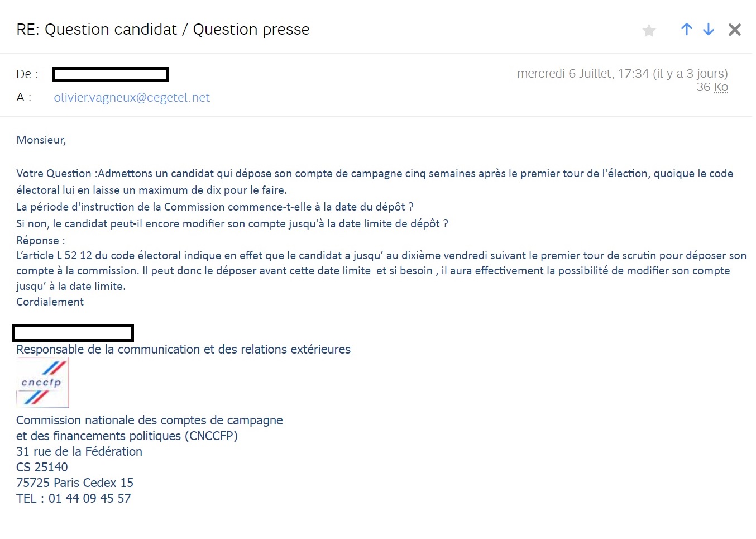The width and height of the screenshot is (756, 539).
Task: Click the Cordialement closing line
Action: [50, 302]
